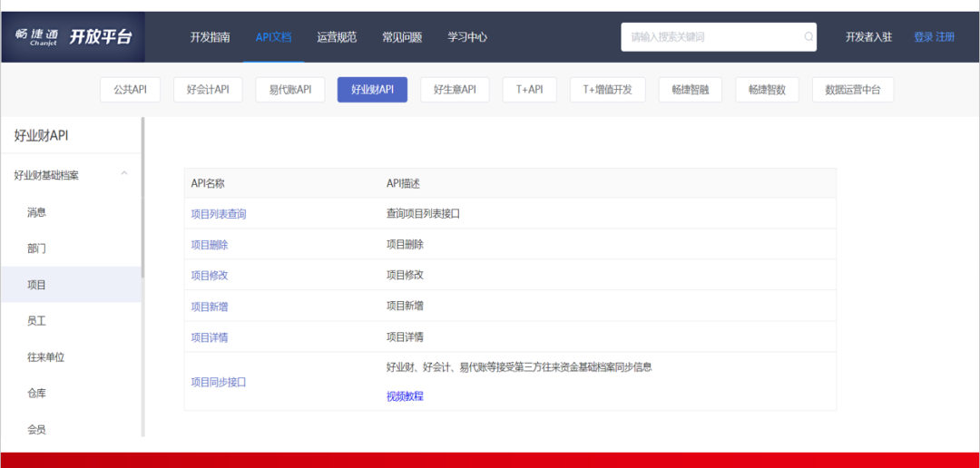Switch to the T+API tab
The height and width of the screenshot is (468, 980).
(x=529, y=90)
